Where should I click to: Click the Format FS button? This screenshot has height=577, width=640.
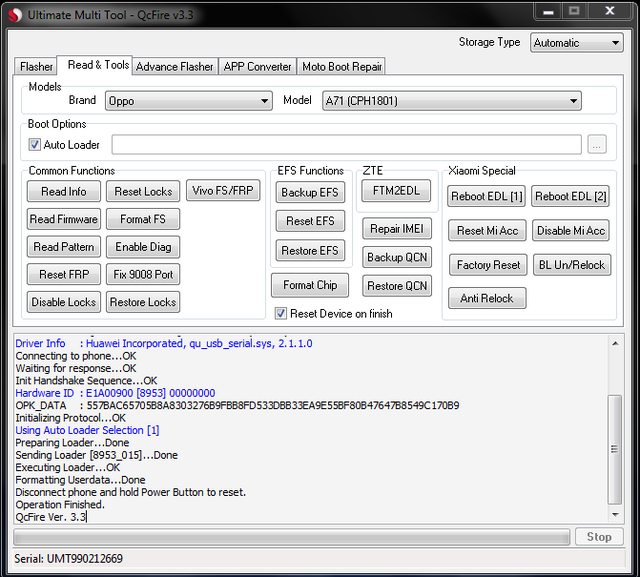coord(143,219)
